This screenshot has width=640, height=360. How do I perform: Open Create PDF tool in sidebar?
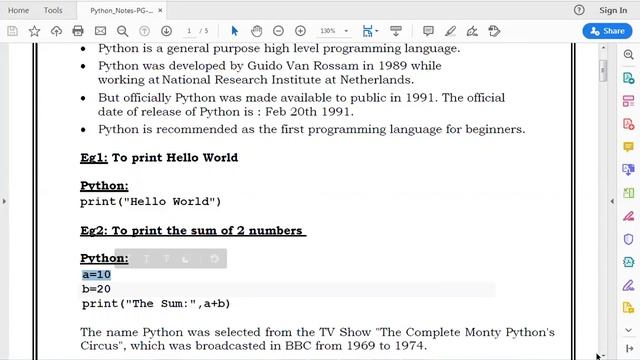click(629, 124)
